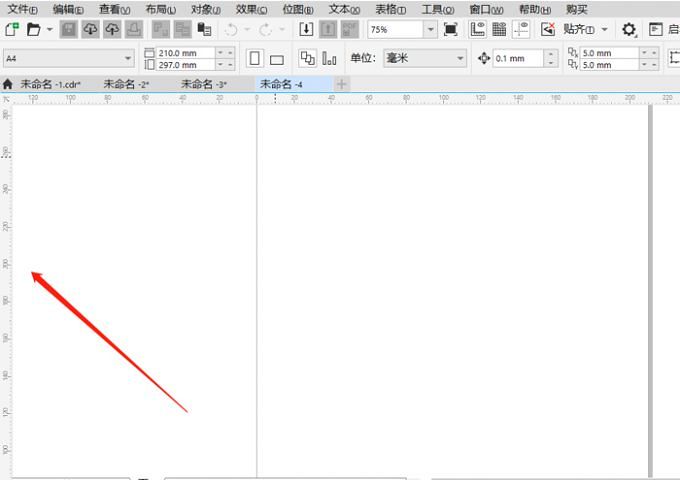This screenshot has height=480, width=680.
Task: Open the 帮助 menu
Action: click(x=535, y=9)
